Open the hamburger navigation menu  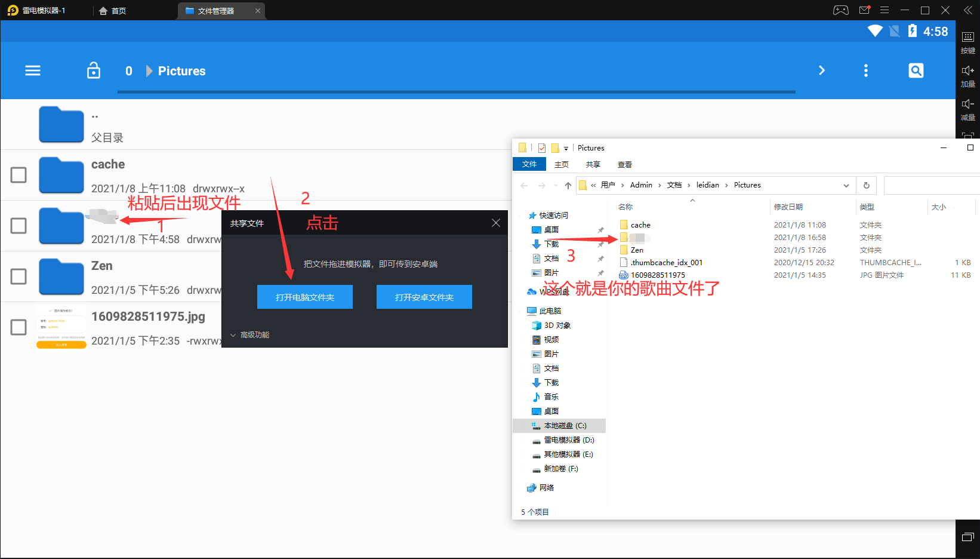(33, 70)
